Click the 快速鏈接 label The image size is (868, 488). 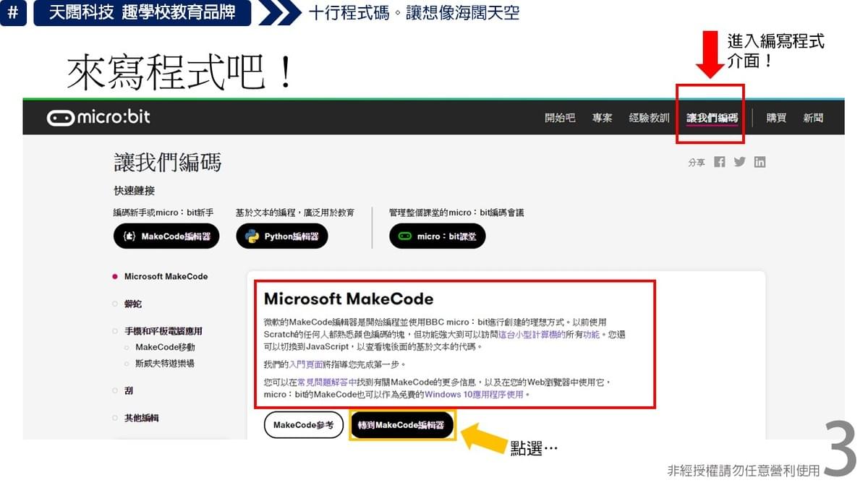[x=134, y=191]
